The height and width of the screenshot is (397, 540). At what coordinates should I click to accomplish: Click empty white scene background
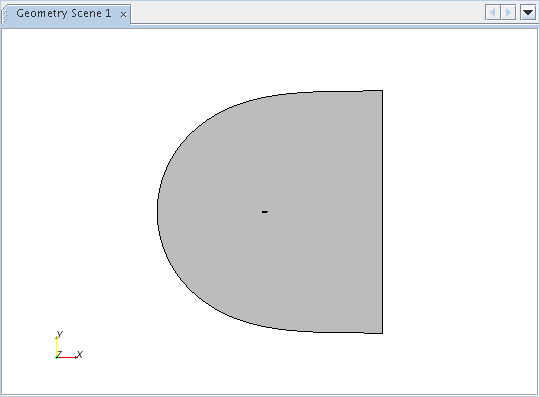click(458, 207)
